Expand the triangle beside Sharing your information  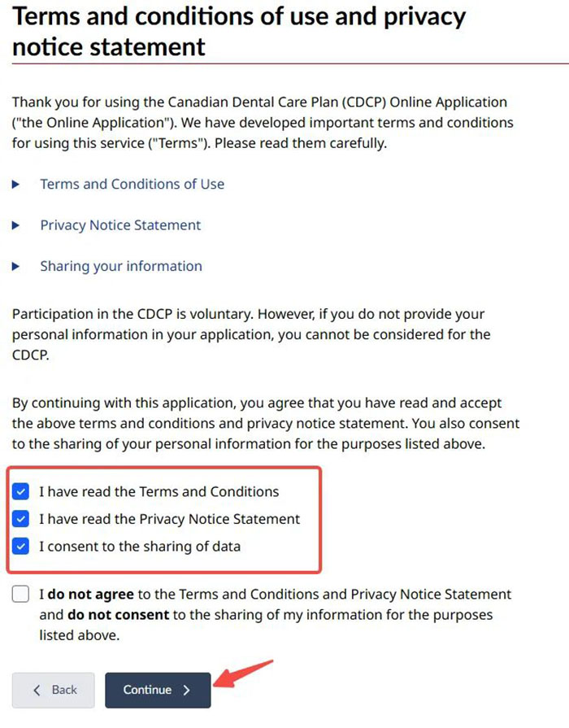click(16, 266)
